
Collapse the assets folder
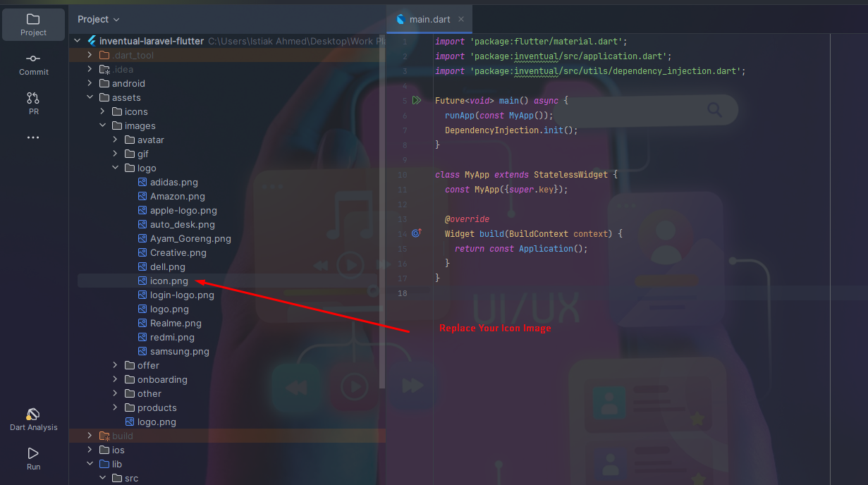tap(90, 97)
